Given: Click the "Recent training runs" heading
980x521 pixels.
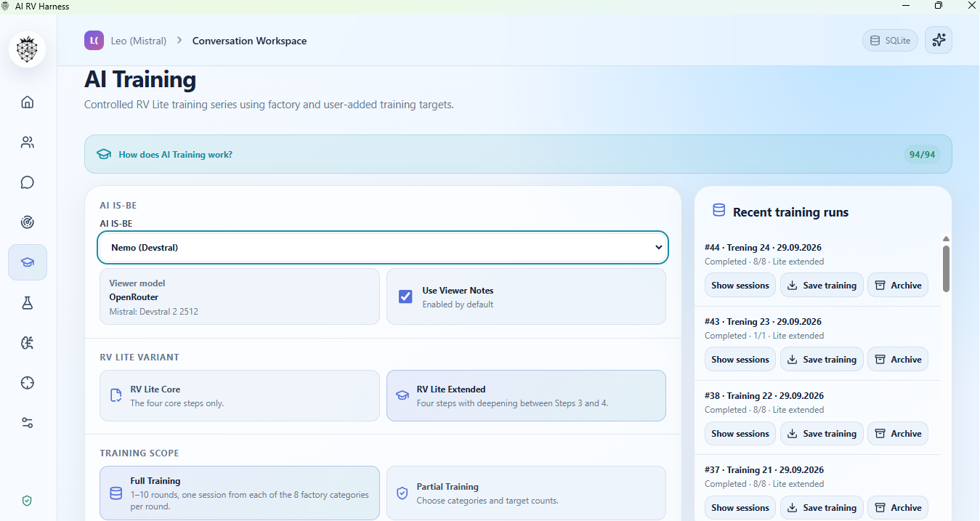Looking at the screenshot, I should (x=790, y=212).
